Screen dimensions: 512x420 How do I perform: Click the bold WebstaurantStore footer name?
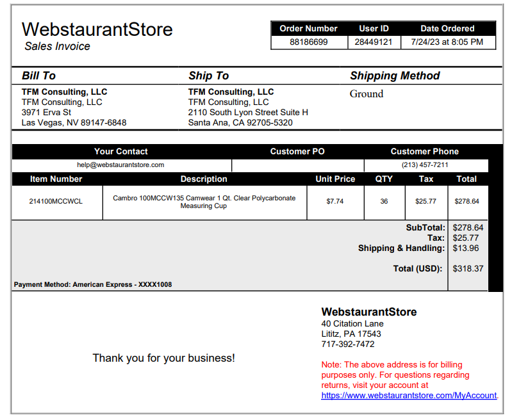369,312
